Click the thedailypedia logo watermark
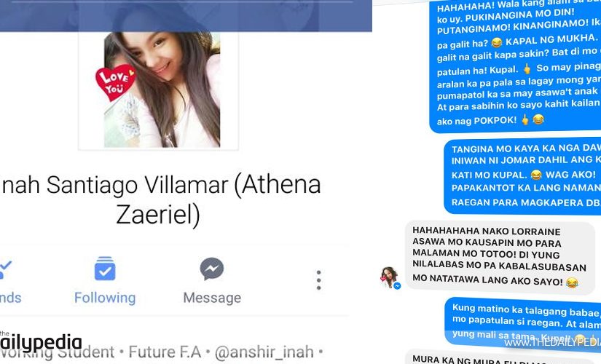Viewport: 601px width, 364px height. click(41, 341)
